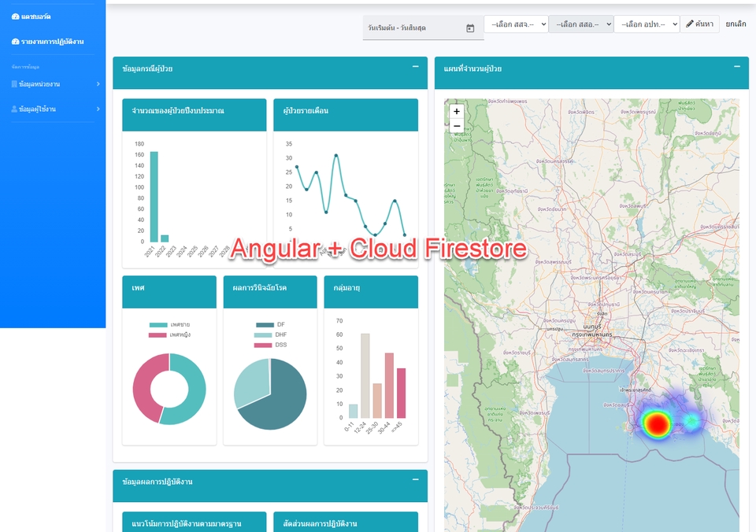Click the 30-44 age group bar
This screenshot has width=756, height=532.
click(389, 386)
